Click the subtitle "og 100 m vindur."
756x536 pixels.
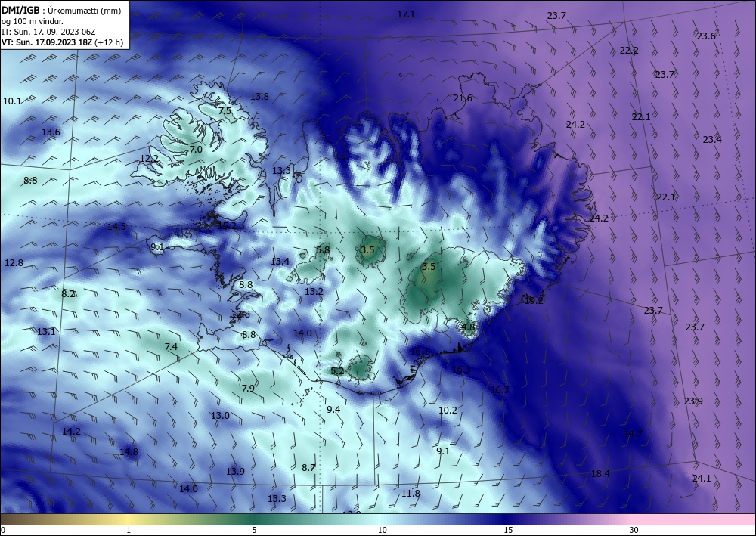33,21
